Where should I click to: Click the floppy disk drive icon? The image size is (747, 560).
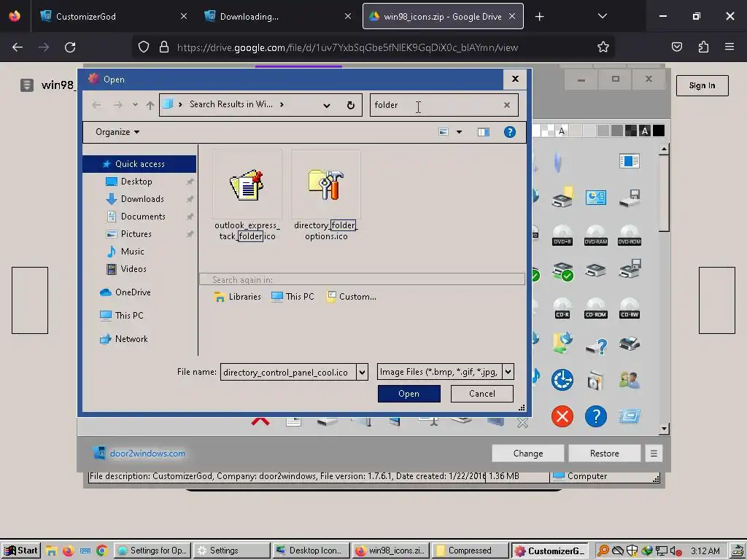coord(630,198)
